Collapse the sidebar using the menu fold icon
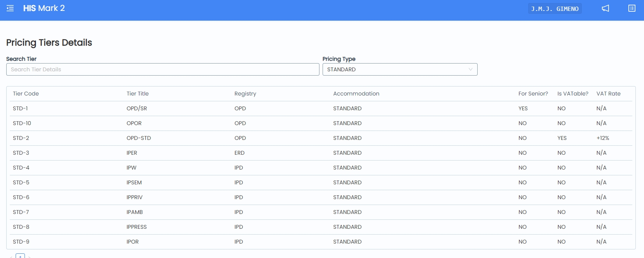This screenshot has height=258, width=644. tap(10, 8)
